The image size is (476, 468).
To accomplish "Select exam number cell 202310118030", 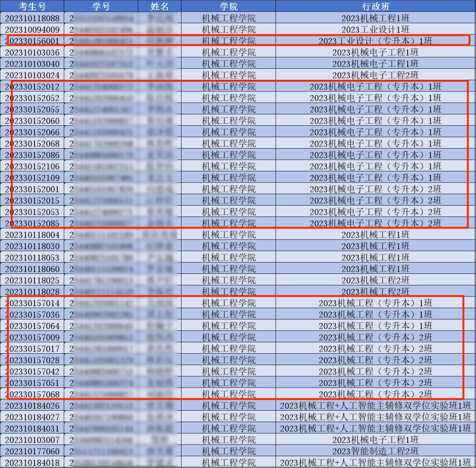I will (x=32, y=246).
